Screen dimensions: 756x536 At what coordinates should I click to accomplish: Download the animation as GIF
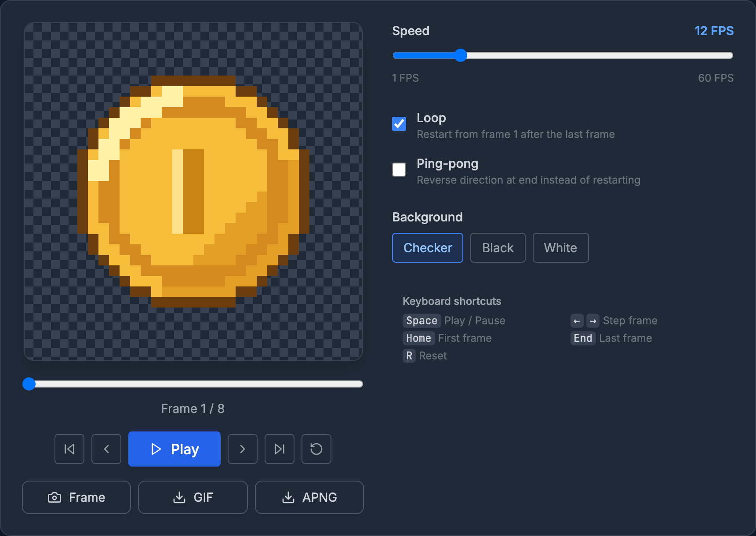coord(193,497)
